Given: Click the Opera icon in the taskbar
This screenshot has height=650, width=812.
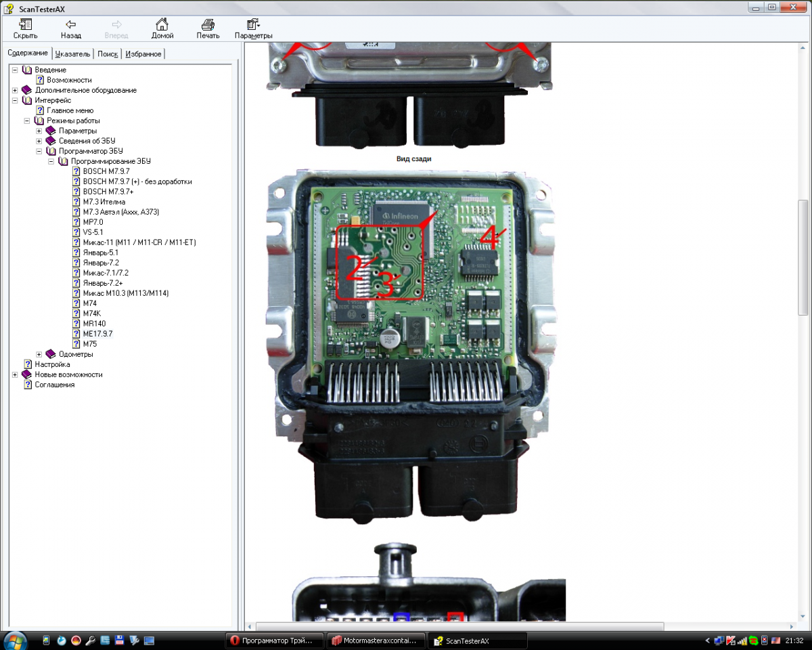Looking at the screenshot, I should (233, 641).
